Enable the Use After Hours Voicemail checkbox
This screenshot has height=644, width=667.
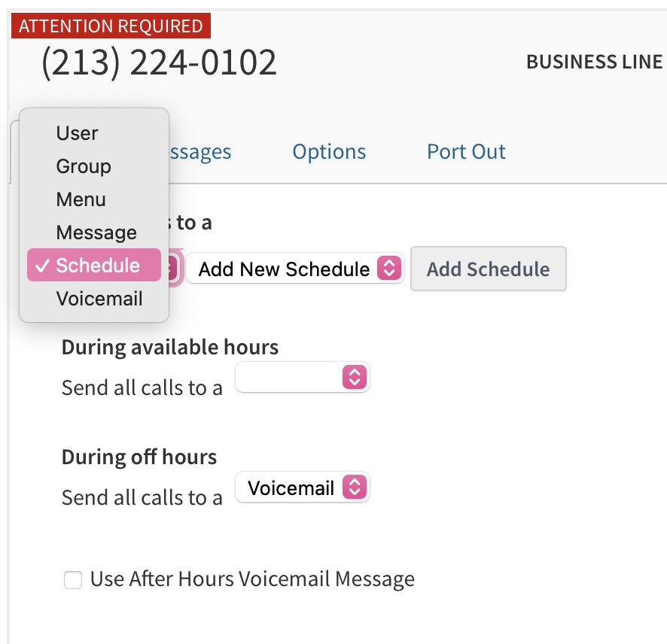click(73, 580)
